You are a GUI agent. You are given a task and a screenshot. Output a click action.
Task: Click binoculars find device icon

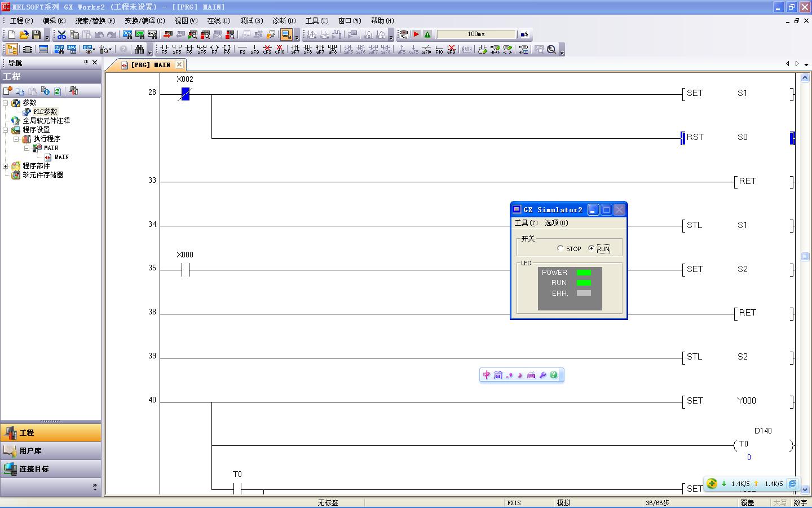(x=139, y=50)
